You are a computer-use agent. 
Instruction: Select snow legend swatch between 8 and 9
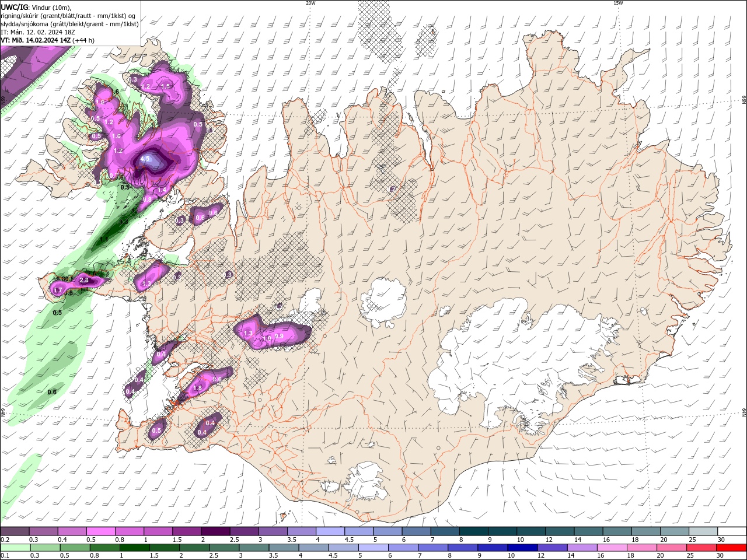click(x=473, y=531)
